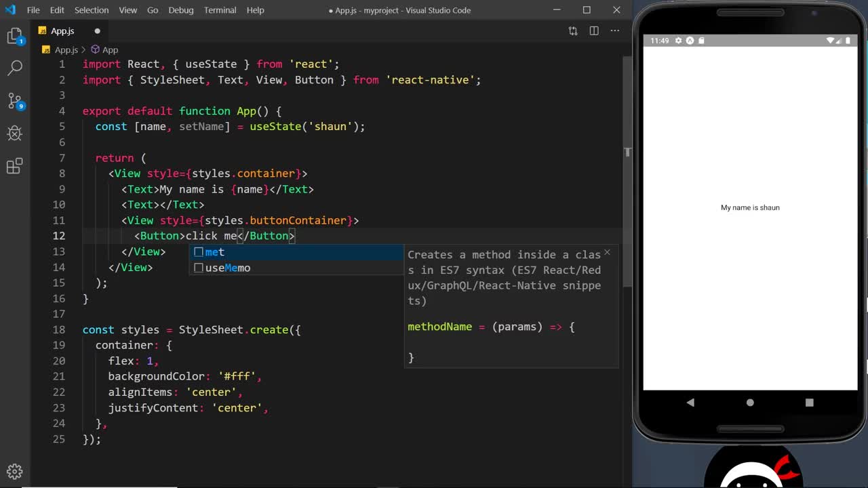Click 'justifyContent' property on line 23

[153, 408]
